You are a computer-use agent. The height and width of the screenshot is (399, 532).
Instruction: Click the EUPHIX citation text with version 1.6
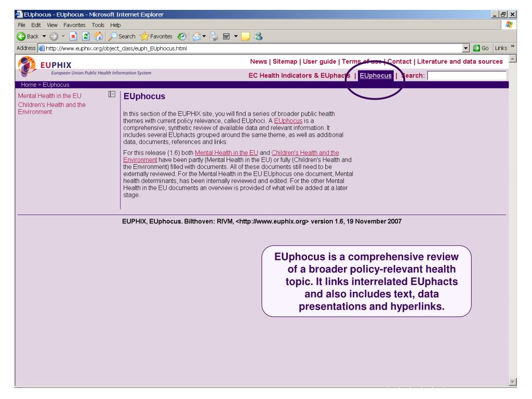tap(262, 221)
